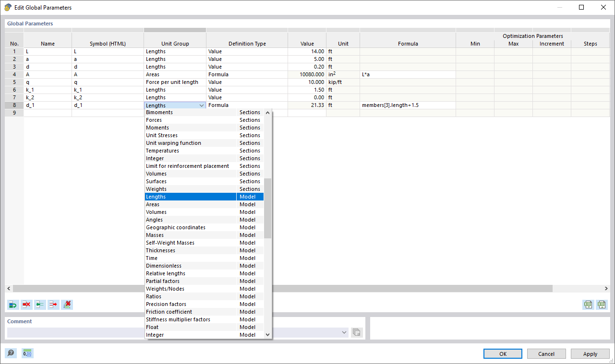Copy the comment using the copy icon
The width and height of the screenshot is (615, 364).
tap(357, 332)
